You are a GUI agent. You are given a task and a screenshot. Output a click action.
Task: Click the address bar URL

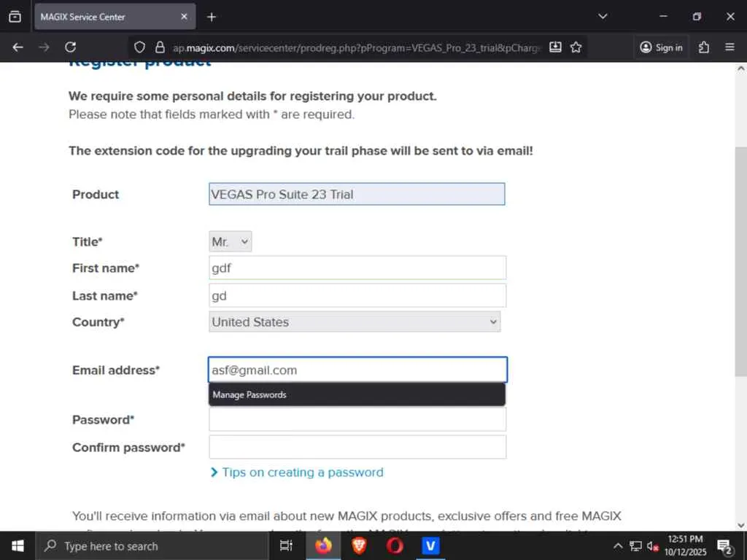pyautogui.click(x=356, y=47)
